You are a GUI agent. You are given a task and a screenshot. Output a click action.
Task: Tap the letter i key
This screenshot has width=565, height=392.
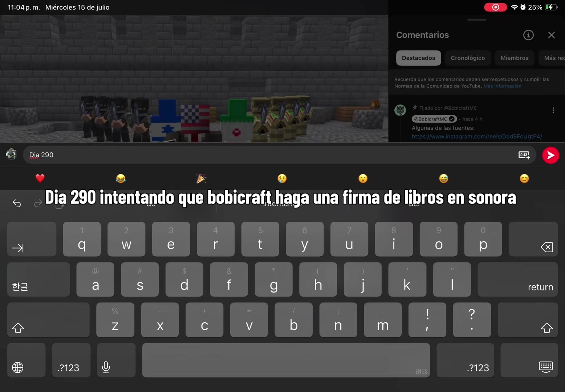pyautogui.click(x=394, y=239)
